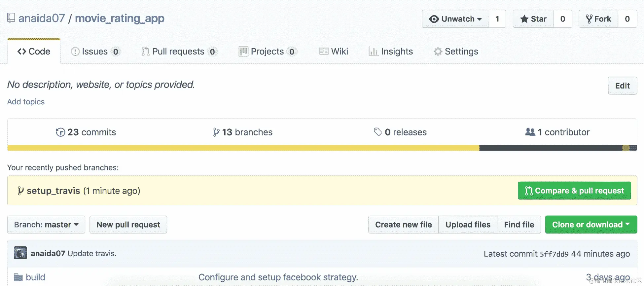
Task: Click the Add topics link
Action: (26, 102)
